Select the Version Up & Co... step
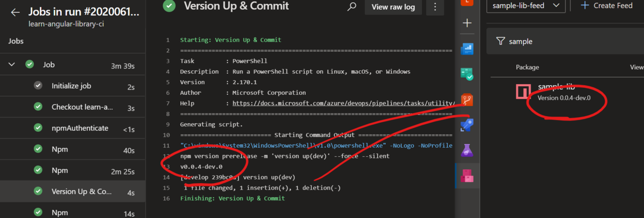The height and width of the screenshot is (218, 644). (72, 191)
